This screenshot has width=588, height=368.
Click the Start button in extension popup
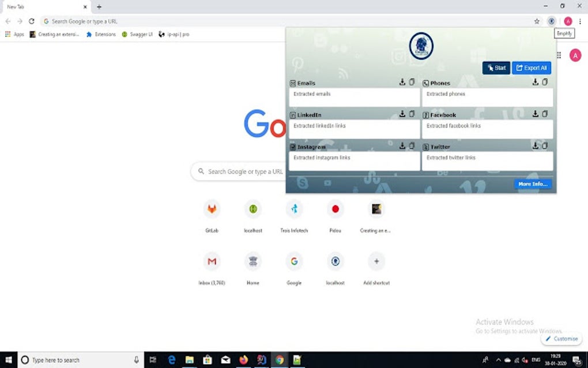tap(496, 68)
